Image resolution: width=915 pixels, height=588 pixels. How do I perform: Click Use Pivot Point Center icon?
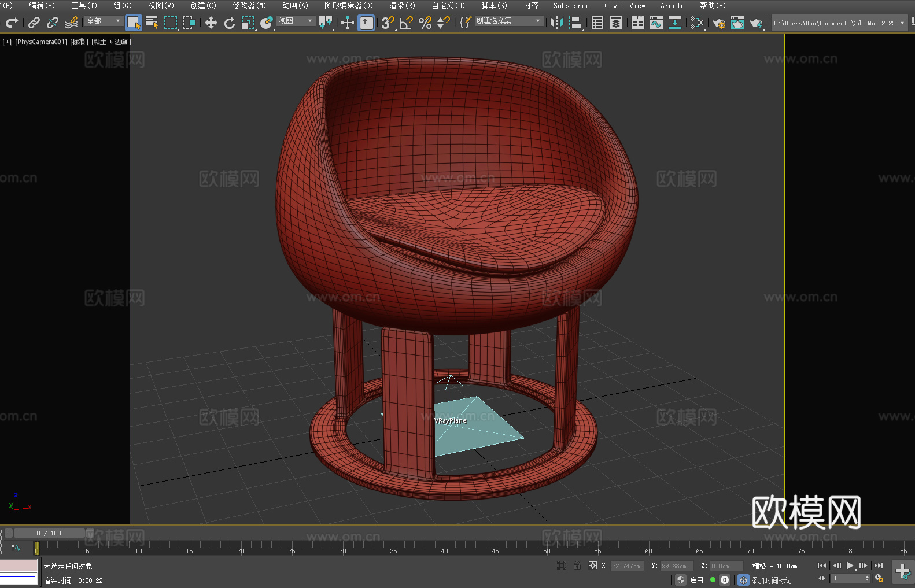pyautogui.click(x=326, y=23)
